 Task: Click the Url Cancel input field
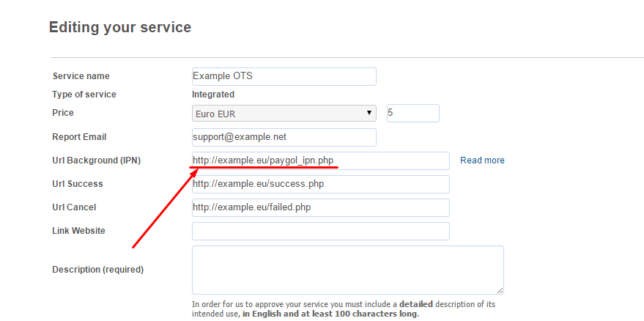320,207
